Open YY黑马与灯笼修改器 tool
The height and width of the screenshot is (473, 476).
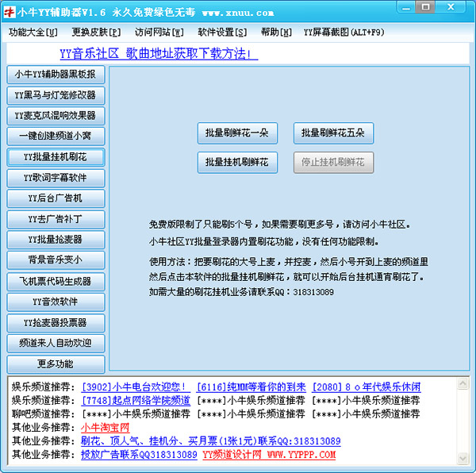[x=56, y=95]
